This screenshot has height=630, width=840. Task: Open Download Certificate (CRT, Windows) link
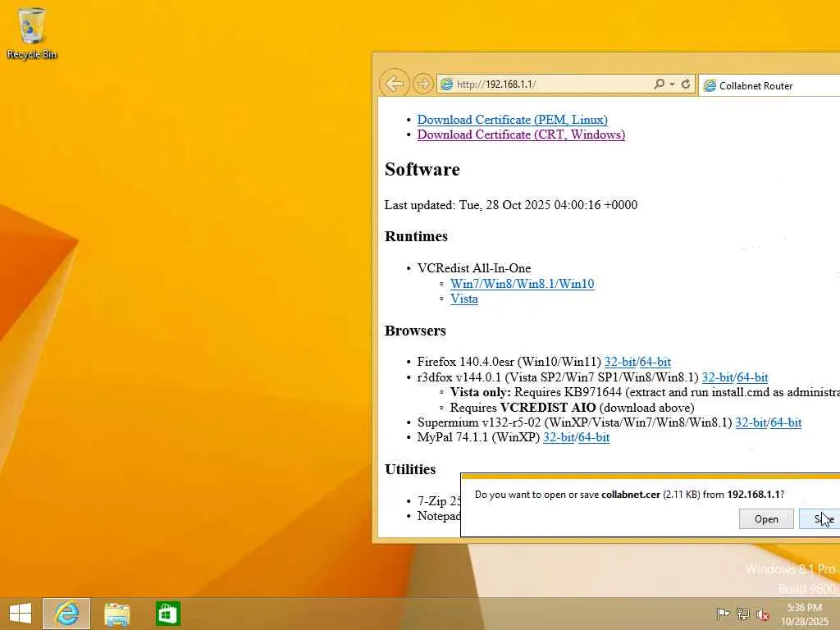(x=521, y=135)
